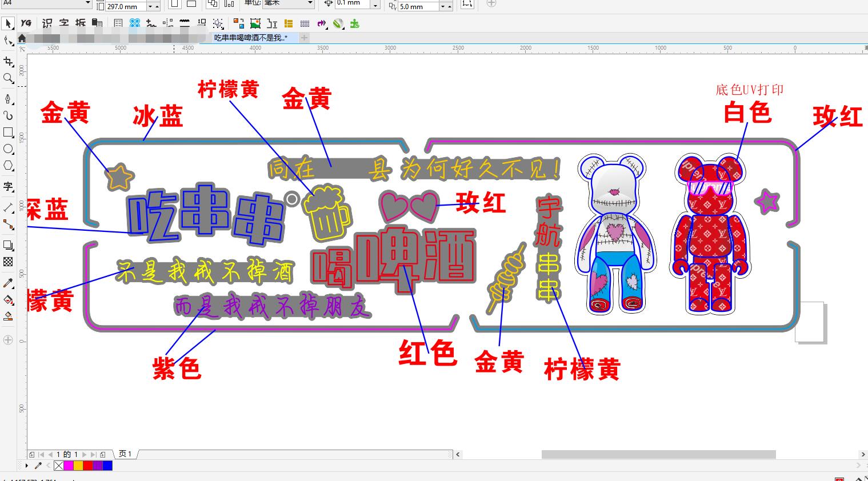Pick the yellow color swatch
868x481 pixels.
coord(78,466)
